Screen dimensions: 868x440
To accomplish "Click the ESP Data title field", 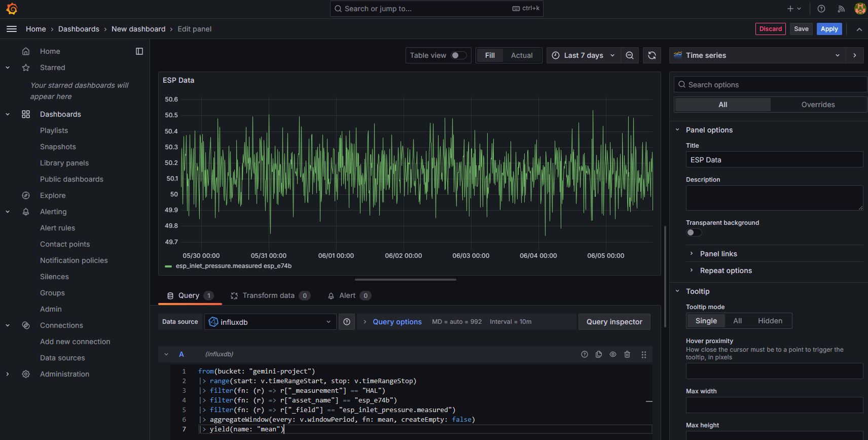I will 774,160.
